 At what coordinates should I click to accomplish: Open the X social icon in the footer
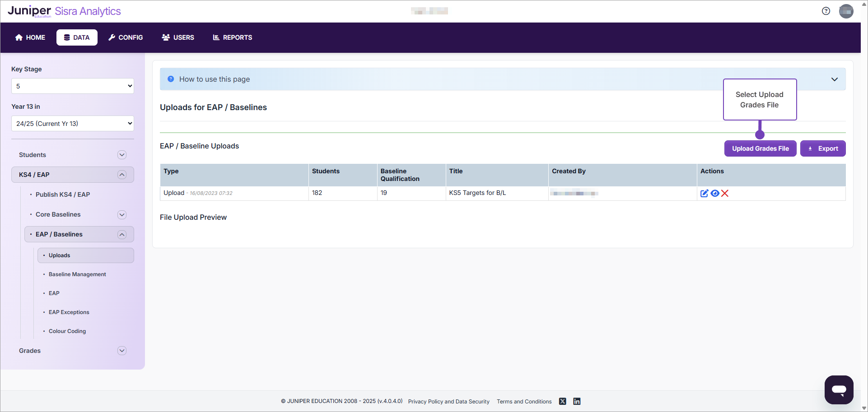(x=562, y=401)
